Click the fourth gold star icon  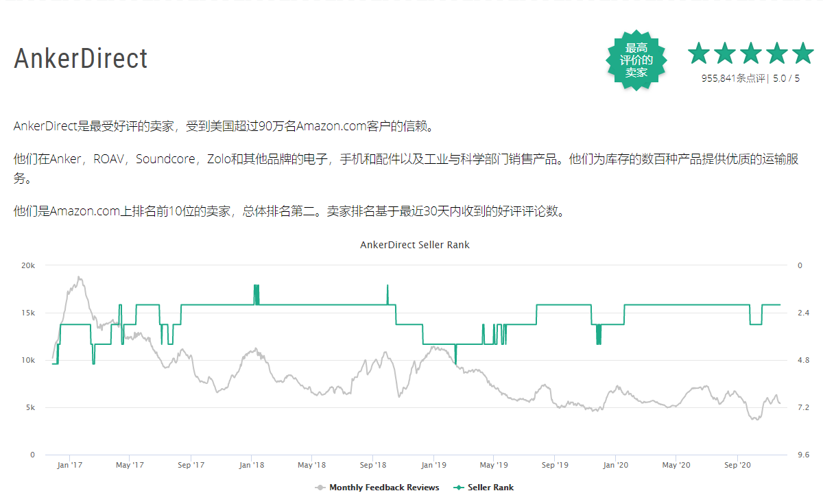(777, 52)
